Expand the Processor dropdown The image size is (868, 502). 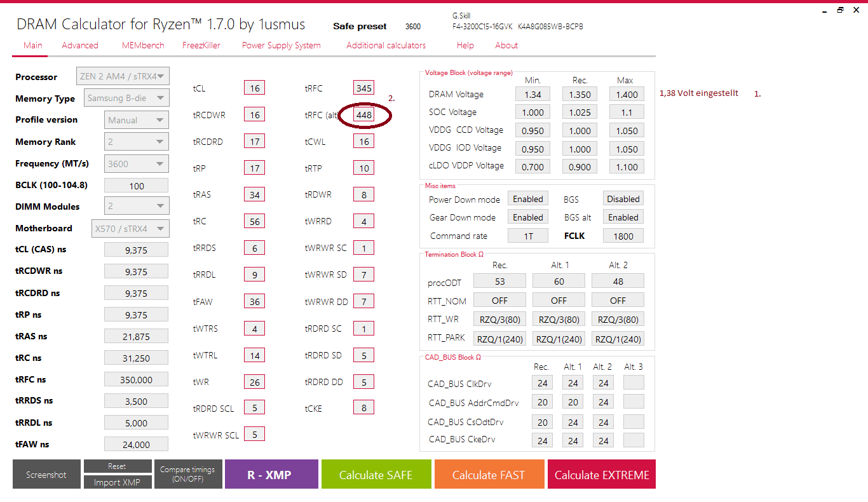[x=123, y=76]
